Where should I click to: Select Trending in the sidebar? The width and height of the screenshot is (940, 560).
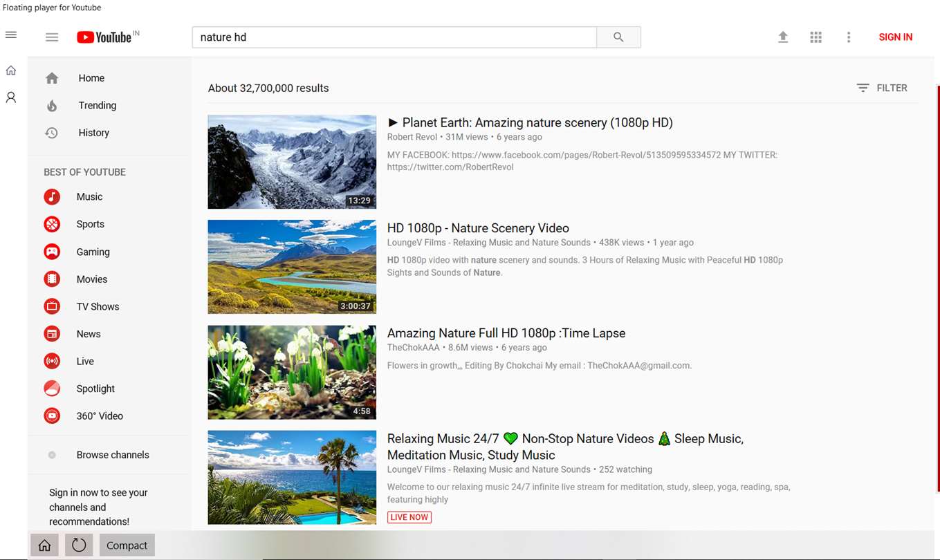click(98, 105)
